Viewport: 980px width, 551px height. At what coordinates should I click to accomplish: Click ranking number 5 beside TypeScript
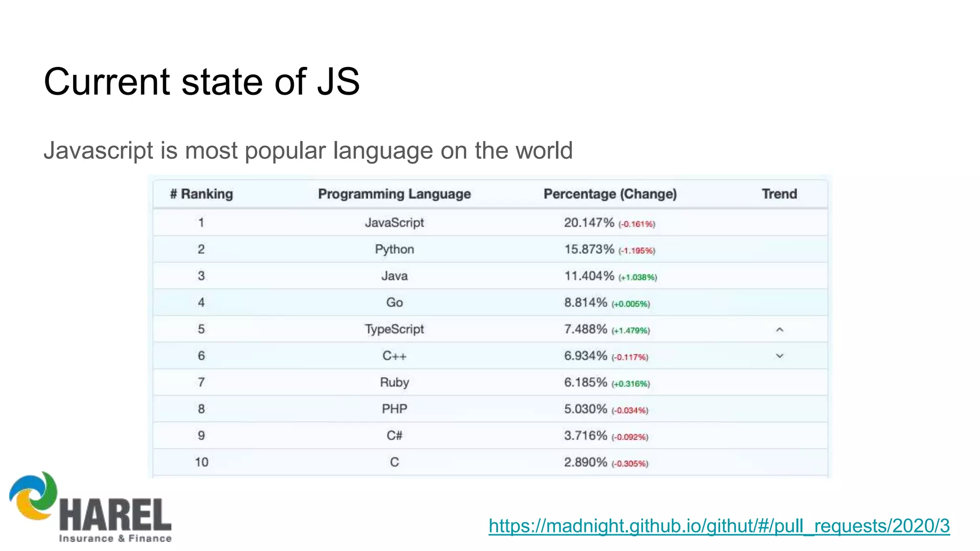point(201,329)
